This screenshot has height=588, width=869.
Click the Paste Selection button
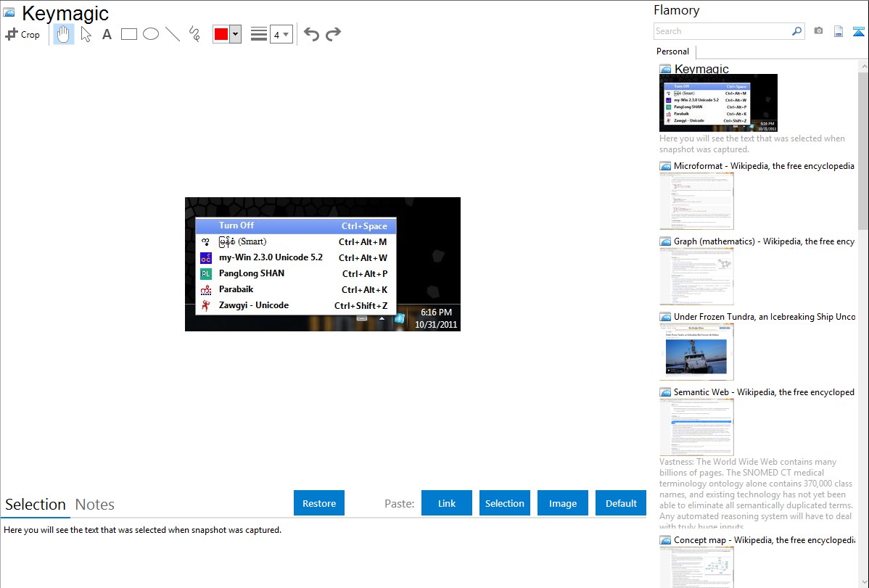click(505, 502)
